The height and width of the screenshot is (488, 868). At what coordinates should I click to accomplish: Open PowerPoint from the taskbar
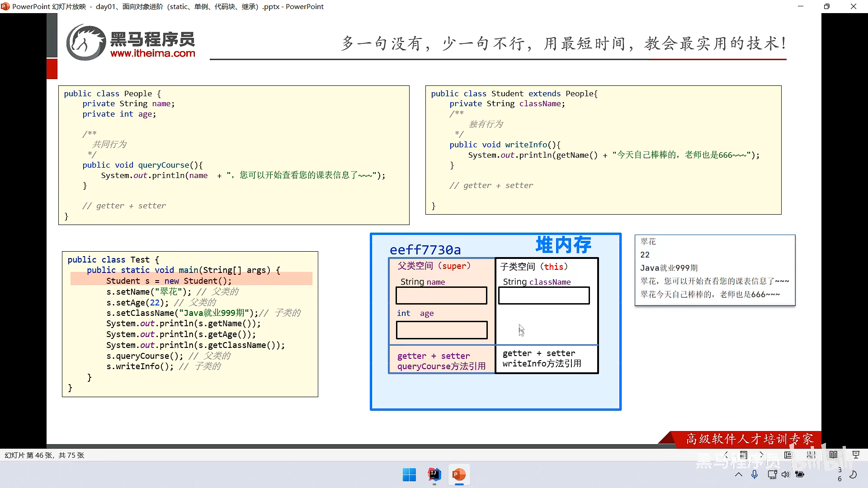click(x=459, y=475)
